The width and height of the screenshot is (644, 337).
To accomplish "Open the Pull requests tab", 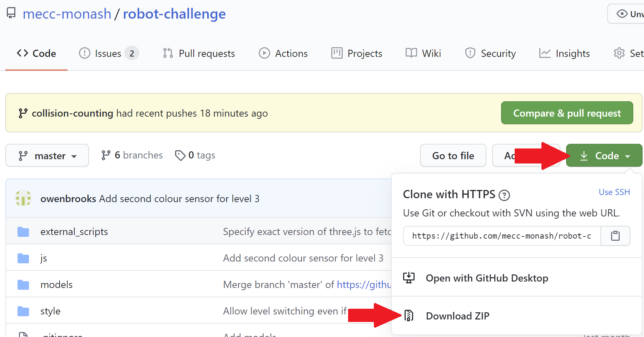I will pos(199,53).
